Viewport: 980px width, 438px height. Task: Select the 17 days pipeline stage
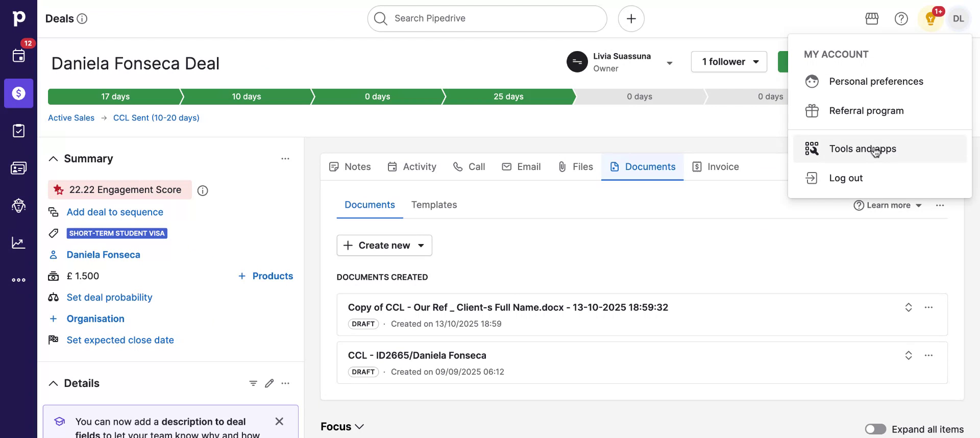pos(115,96)
